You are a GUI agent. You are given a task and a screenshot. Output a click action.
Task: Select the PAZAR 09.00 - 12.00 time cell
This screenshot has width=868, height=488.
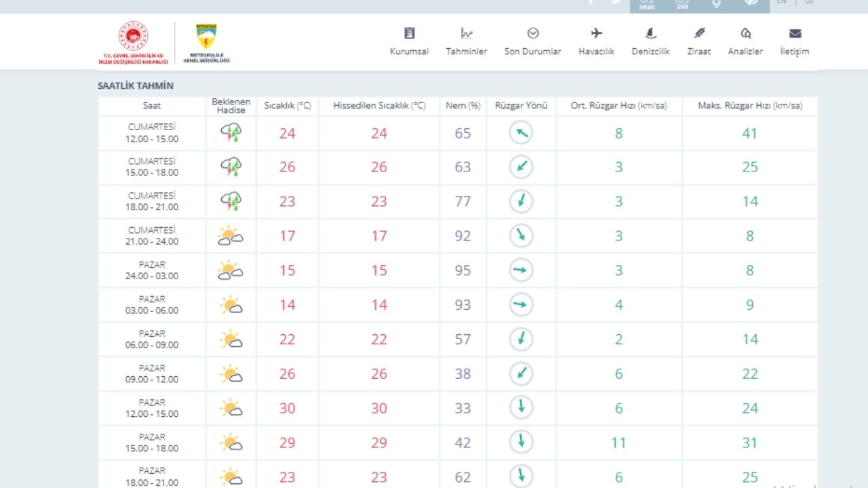152,373
